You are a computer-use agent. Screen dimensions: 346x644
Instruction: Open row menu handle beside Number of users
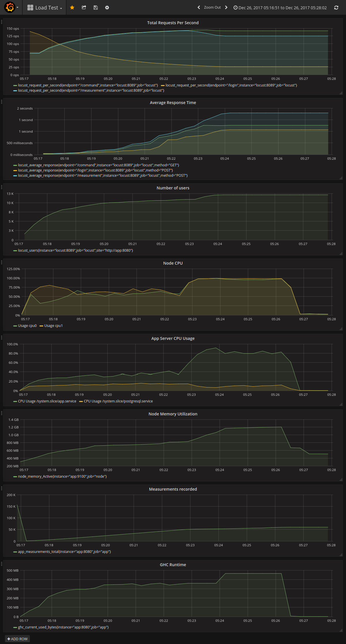(1, 187)
